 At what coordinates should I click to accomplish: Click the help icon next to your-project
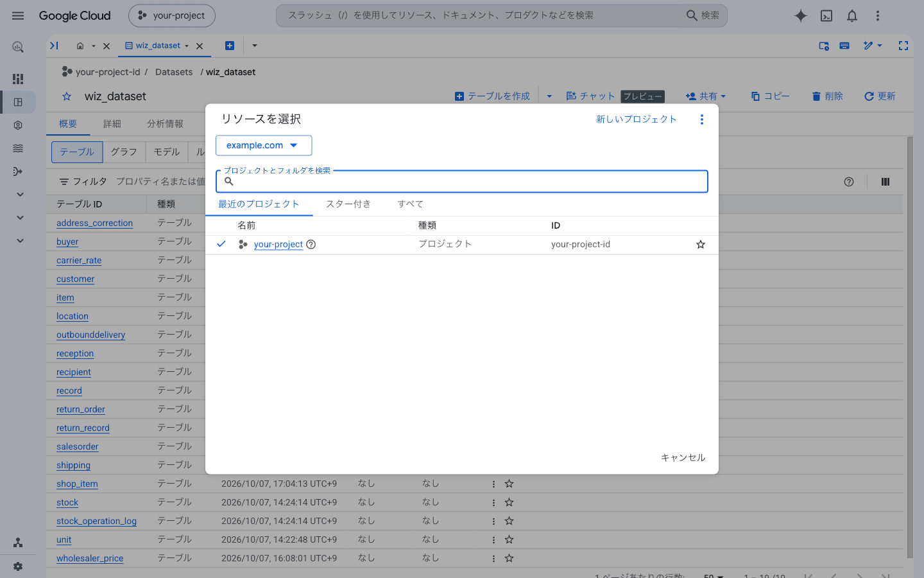click(x=311, y=245)
